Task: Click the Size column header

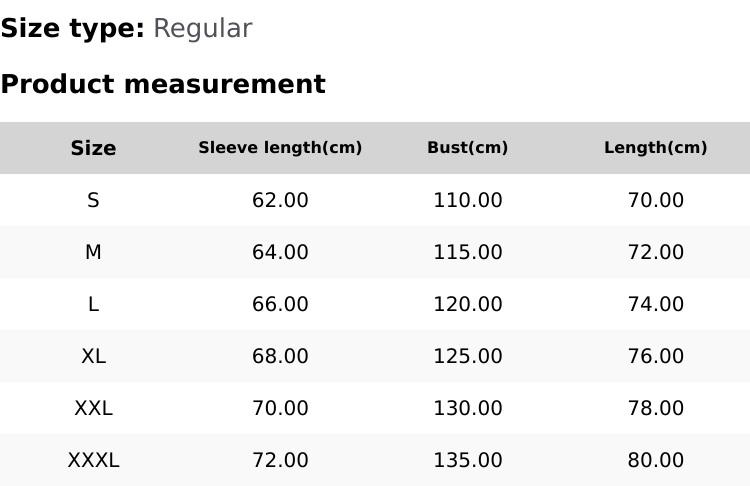Action: [x=93, y=148]
